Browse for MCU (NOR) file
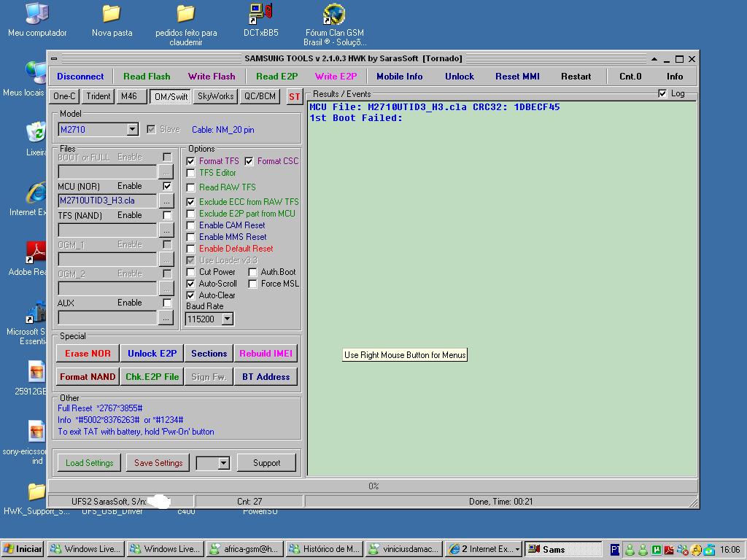Image resolution: width=747 pixels, height=560 pixels. click(166, 201)
